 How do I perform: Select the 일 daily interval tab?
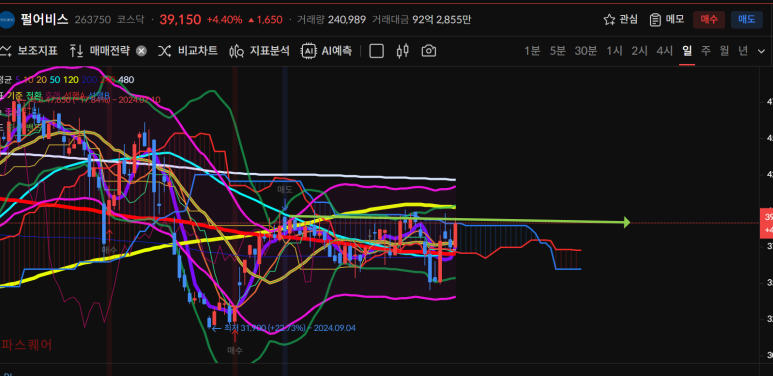pos(687,51)
